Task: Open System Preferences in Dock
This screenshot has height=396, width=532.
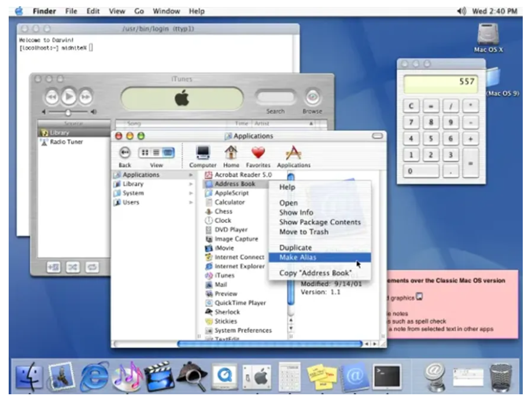Action: pyautogui.click(x=257, y=377)
